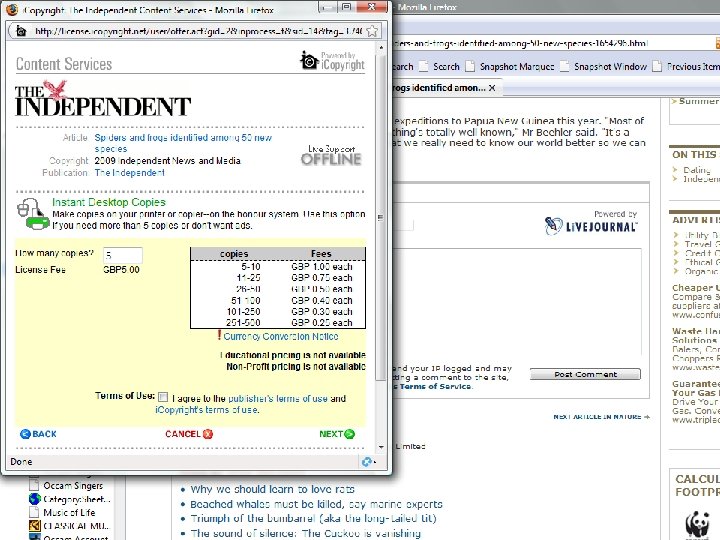Image resolution: width=720 pixels, height=540 pixels.
Task: Click the blue BACK arrow icon
Action: (x=25, y=434)
